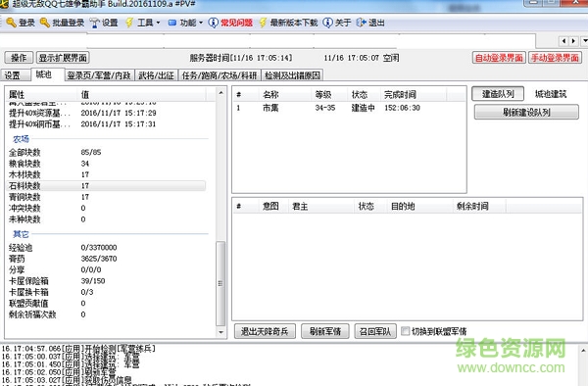Click the 召回军队 button
The image size is (588, 386).
pyautogui.click(x=375, y=331)
